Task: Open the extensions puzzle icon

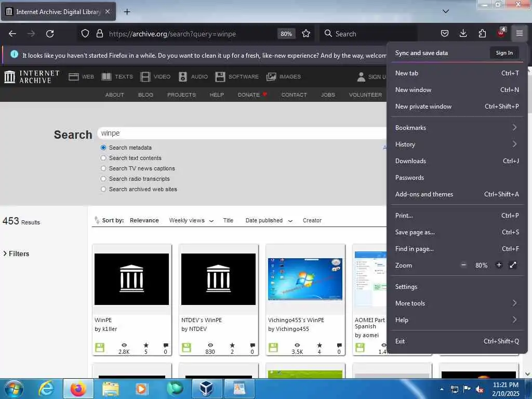Action: click(482, 33)
